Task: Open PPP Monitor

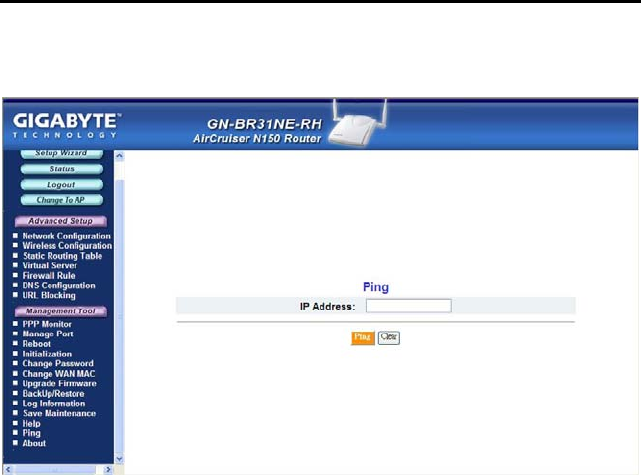Action: click(x=47, y=324)
